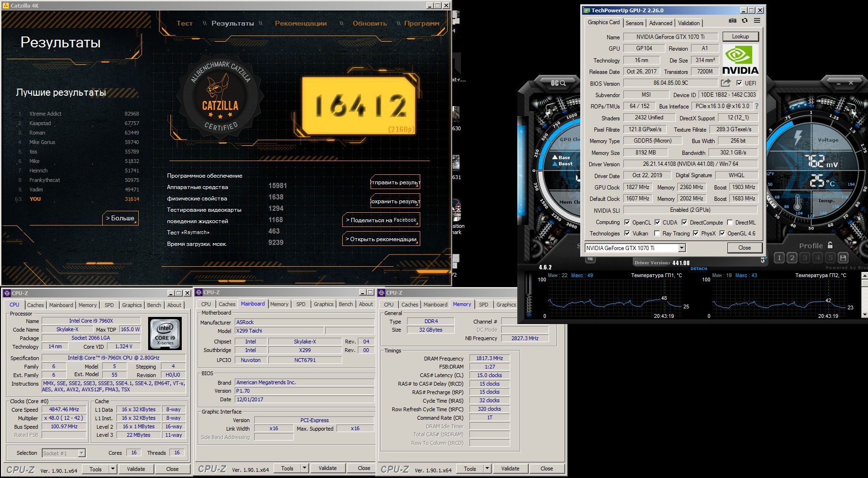Click Tools button in CPU-Z CPU window
Image resolution: width=868 pixels, height=478 pixels.
click(x=96, y=469)
